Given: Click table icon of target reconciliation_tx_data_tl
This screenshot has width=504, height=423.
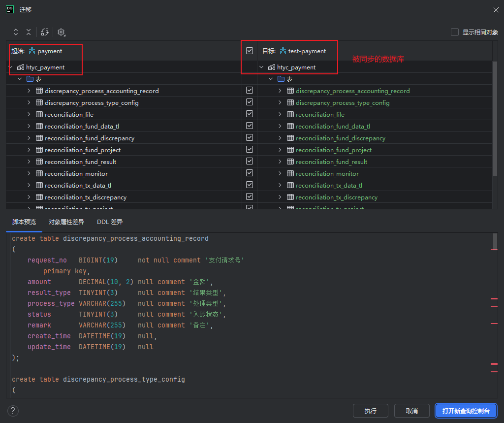Looking at the screenshot, I should tap(290, 185).
